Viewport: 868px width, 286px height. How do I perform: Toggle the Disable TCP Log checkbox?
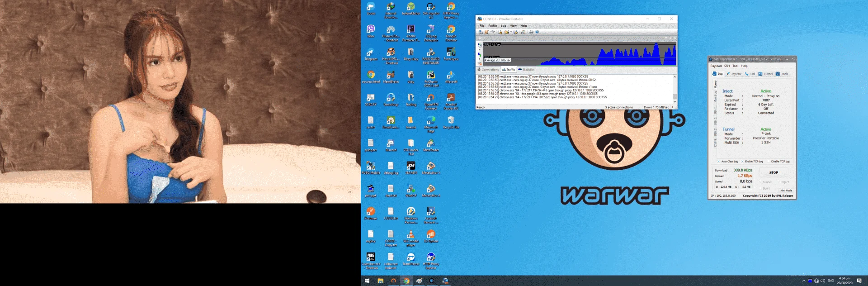pyautogui.click(x=769, y=161)
